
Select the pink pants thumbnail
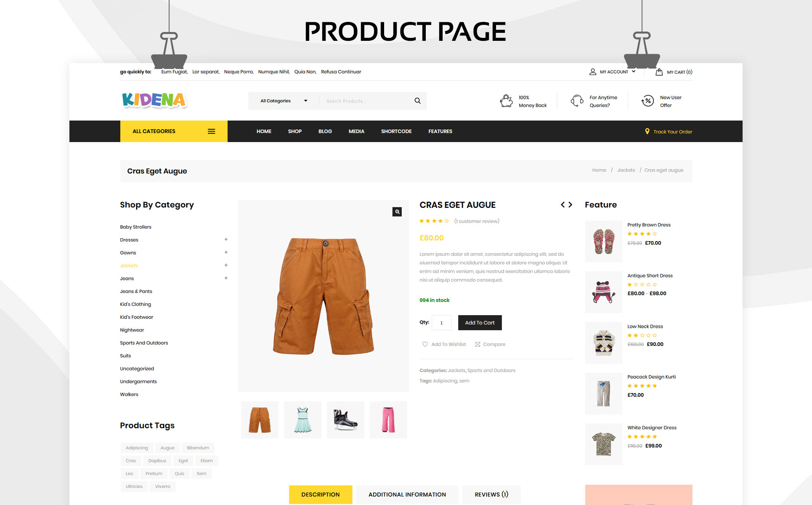click(388, 420)
